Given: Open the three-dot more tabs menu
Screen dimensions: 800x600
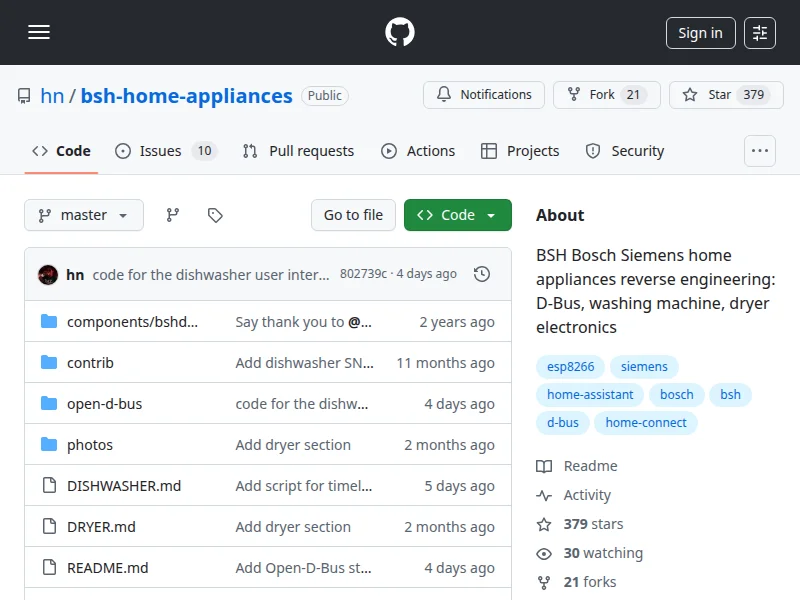Looking at the screenshot, I should [x=760, y=151].
